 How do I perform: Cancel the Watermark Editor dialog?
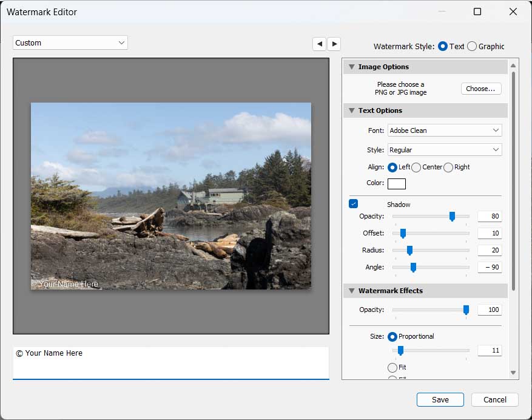pyautogui.click(x=494, y=399)
